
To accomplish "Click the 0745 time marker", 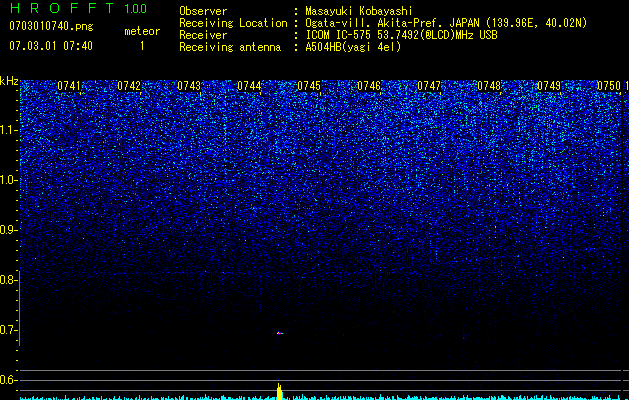I will pyautogui.click(x=309, y=86).
